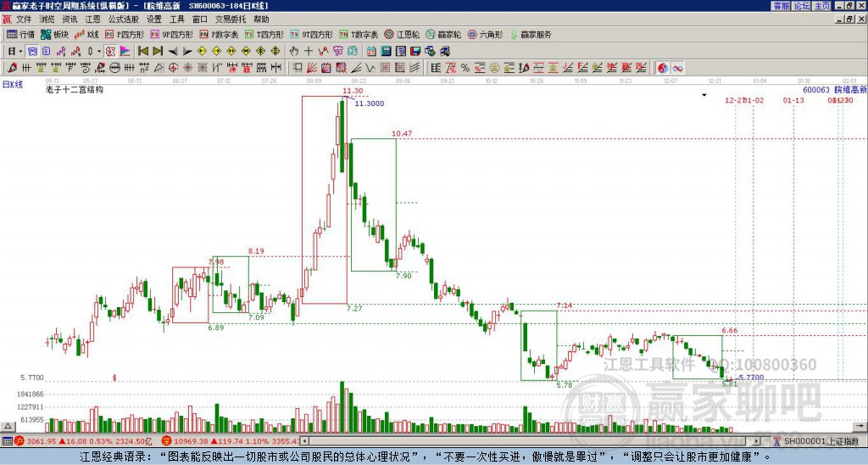Open the calculator icon
Viewport: 868px width, 465px height.
(x=386, y=52)
